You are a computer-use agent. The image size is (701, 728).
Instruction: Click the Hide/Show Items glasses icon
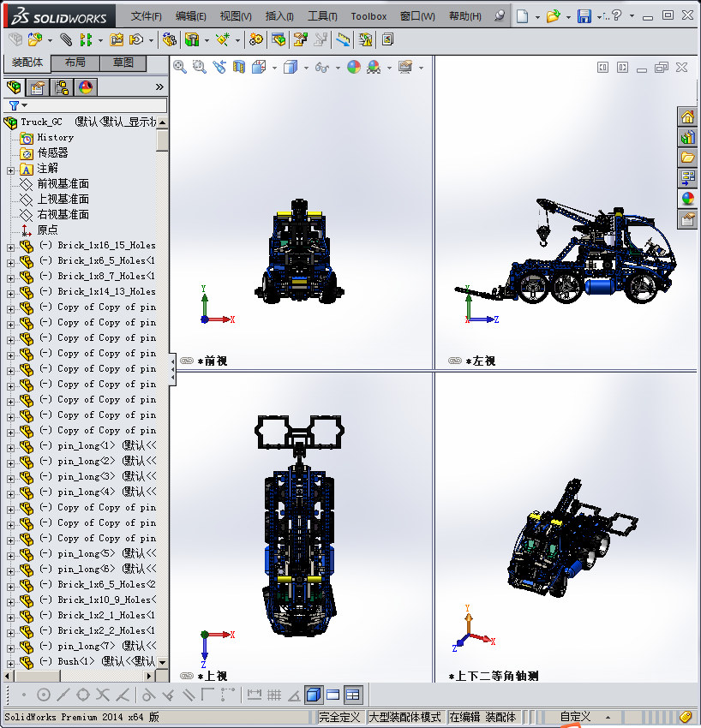[x=322, y=68]
